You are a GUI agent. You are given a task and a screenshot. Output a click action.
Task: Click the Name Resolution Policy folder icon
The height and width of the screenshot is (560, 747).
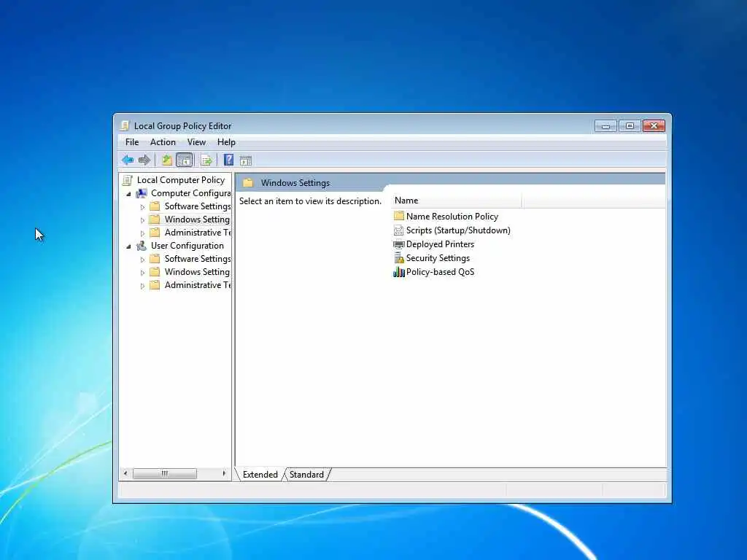coord(399,216)
